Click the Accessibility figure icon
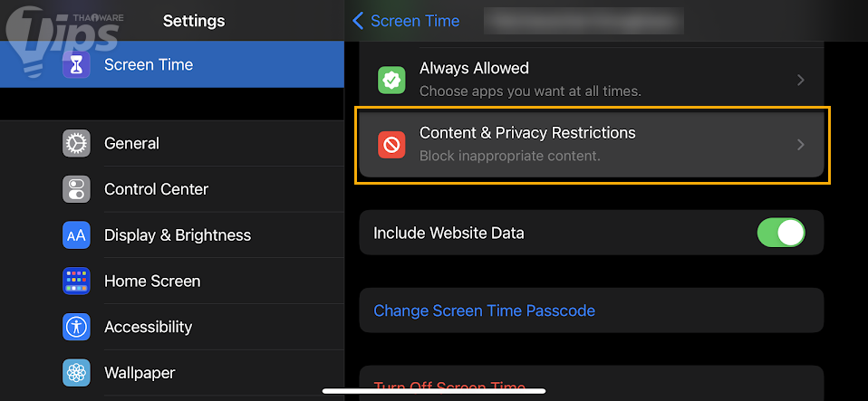 (76, 327)
